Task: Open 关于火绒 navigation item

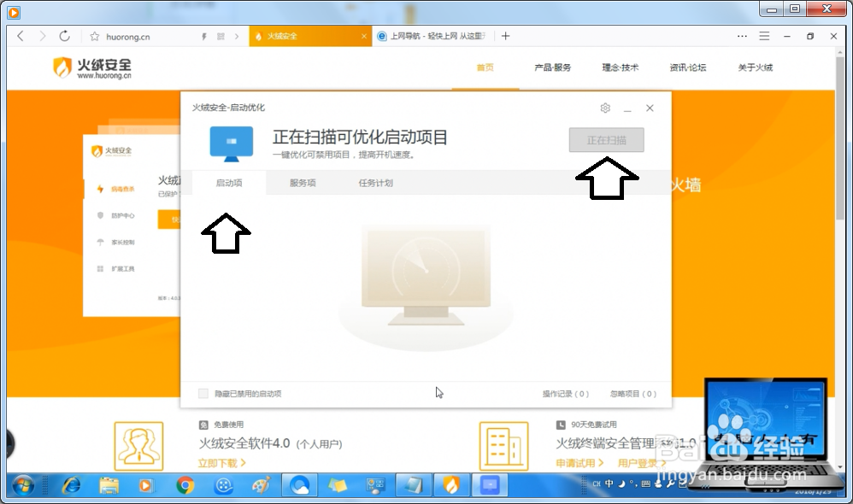Action: tap(755, 67)
